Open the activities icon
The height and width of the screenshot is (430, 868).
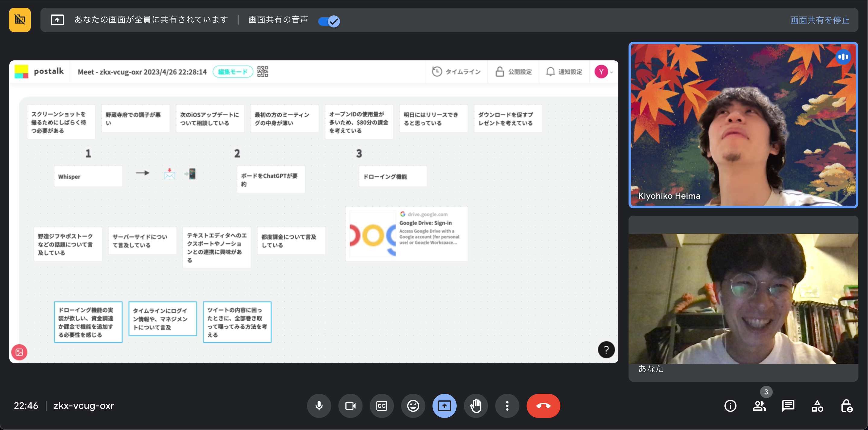pos(817,406)
